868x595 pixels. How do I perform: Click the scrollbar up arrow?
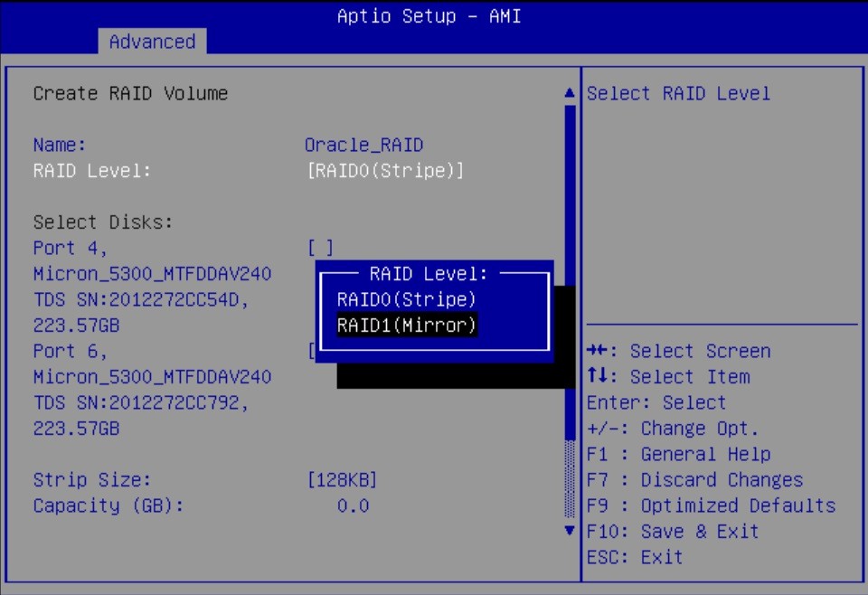coord(570,91)
